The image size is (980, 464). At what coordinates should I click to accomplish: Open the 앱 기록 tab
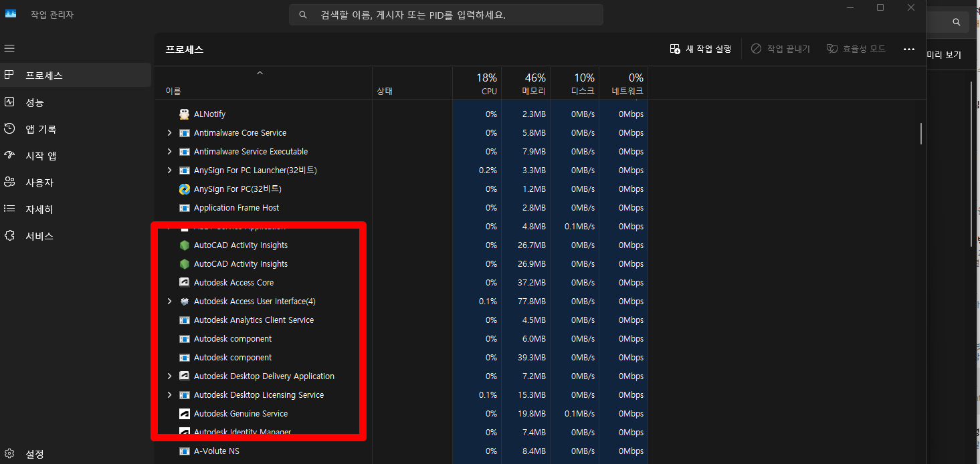pos(76,128)
